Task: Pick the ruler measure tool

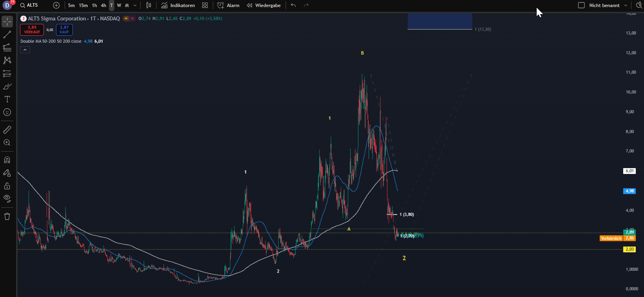Action: [7, 130]
